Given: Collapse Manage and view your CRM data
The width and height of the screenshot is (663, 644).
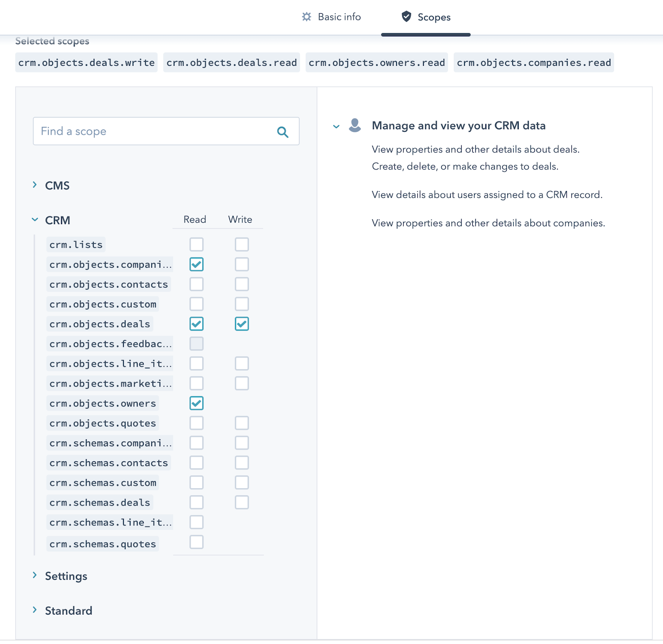Looking at the screenshot, I should 336,126.
